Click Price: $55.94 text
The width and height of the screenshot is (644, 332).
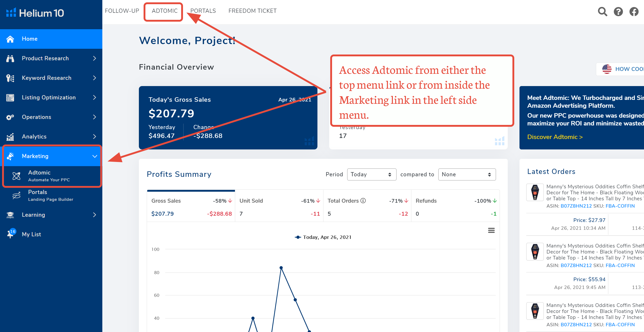pyautogui.click(x=589, y=279)
